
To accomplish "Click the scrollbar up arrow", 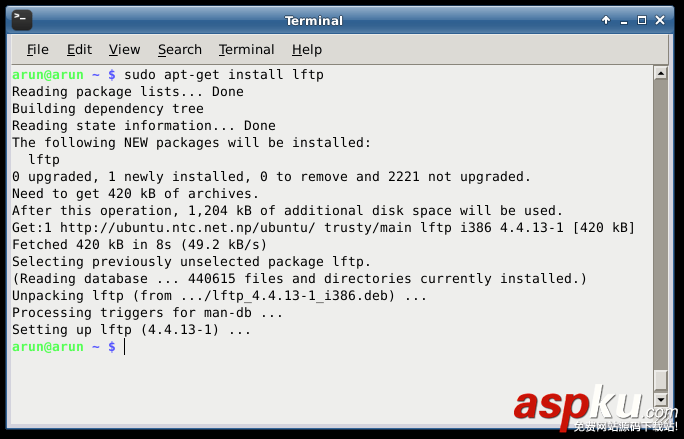I will (660, 73).
